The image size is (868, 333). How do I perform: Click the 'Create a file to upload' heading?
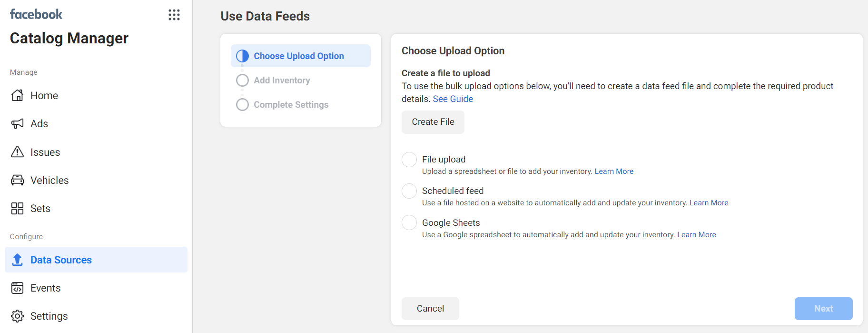(x=446, y=73)
